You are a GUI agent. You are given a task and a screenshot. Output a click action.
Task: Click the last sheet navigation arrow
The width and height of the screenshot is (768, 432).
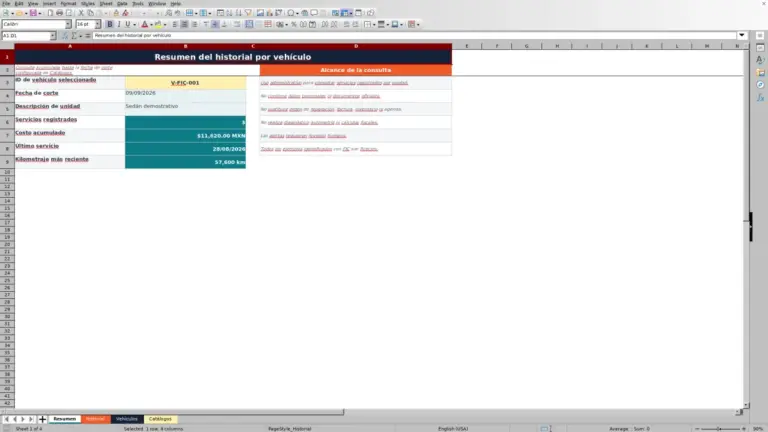pos(31,419)
